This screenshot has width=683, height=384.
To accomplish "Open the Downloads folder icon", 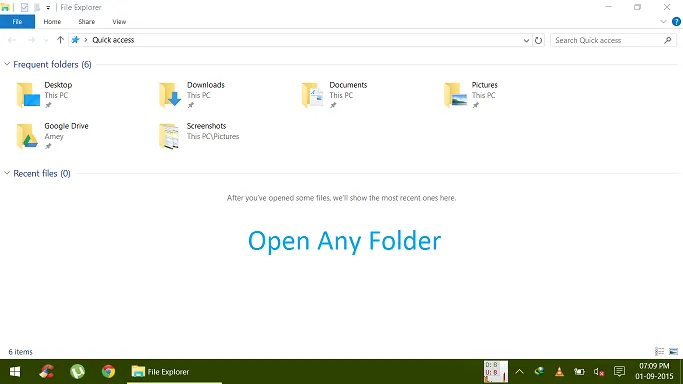I will pyautogui.click(x=170, y=94).
